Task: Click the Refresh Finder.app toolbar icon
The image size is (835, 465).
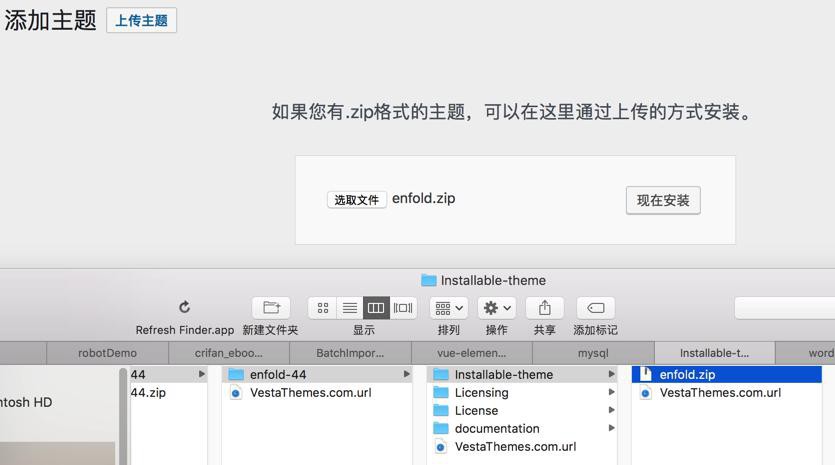Action: pyautogui.click(x=184, y=307)
